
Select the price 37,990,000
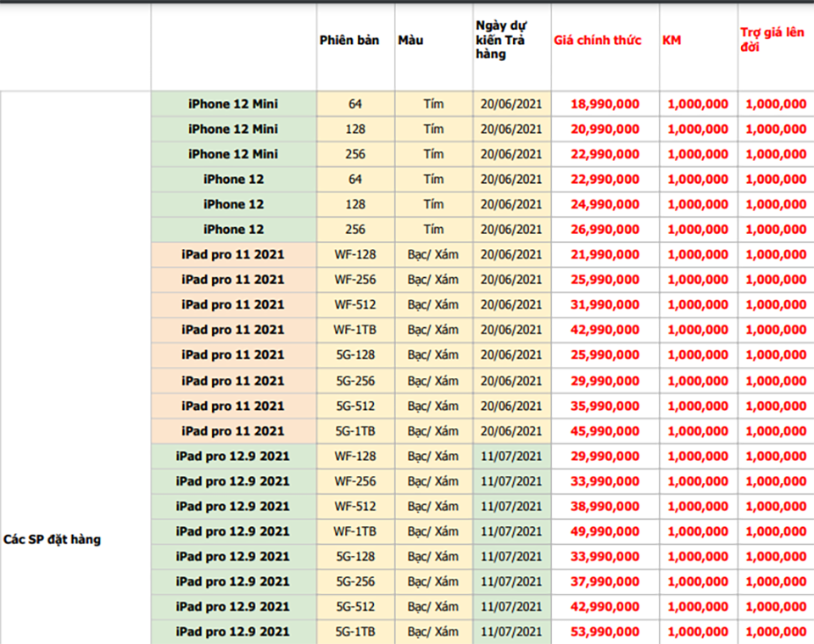(x=605, y=581)
